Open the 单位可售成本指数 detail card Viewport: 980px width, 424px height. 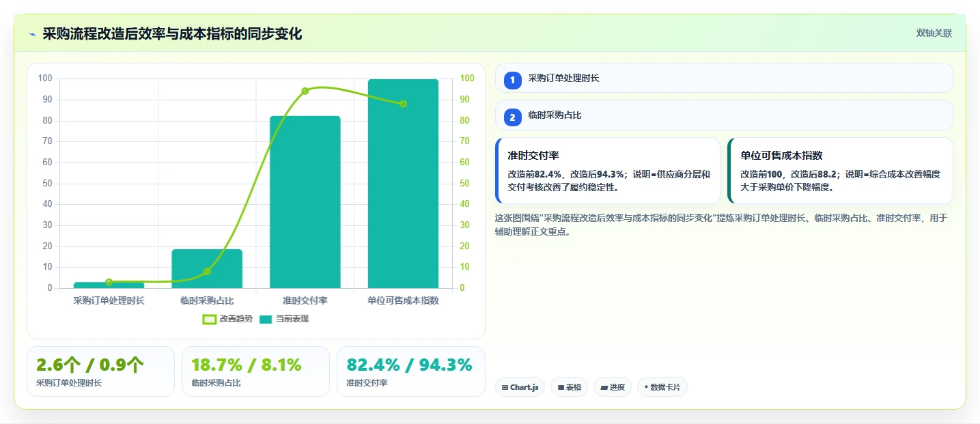[840, 171]
